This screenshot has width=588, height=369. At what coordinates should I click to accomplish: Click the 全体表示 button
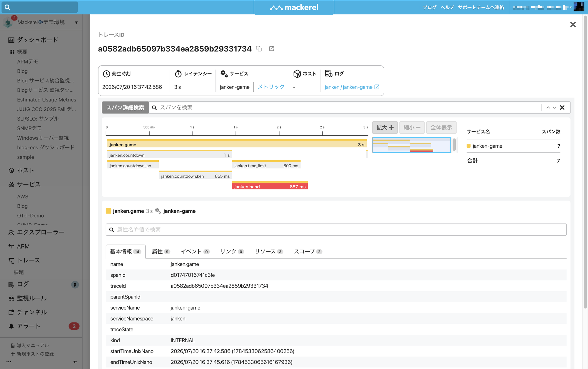pyautogui.click(x=441, y=128)
